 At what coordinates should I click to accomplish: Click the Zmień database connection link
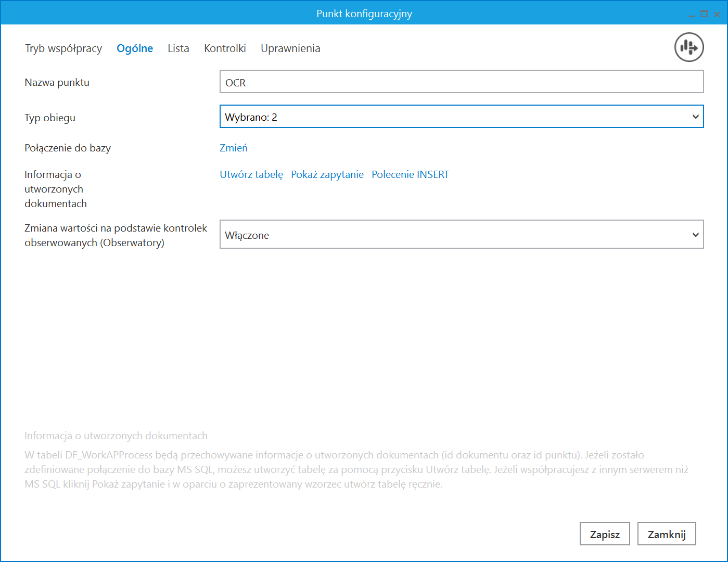point(234,148)
